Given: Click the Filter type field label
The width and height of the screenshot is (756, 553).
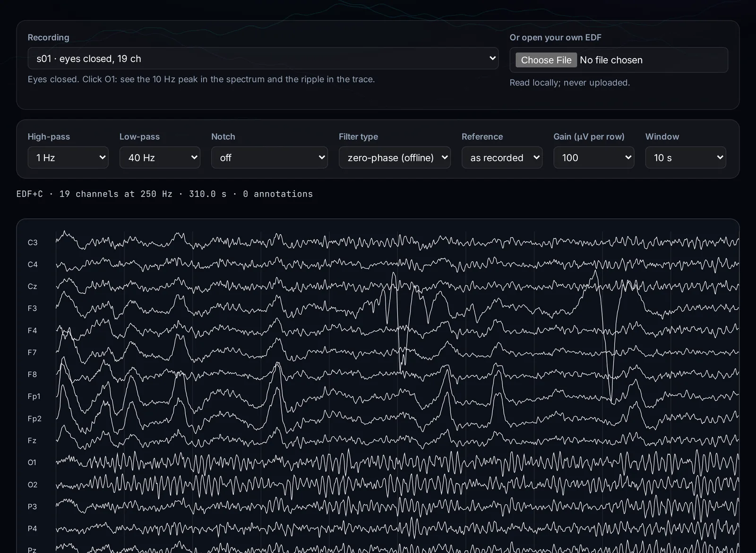Looking at the screenshot, I should coord(358,136).
